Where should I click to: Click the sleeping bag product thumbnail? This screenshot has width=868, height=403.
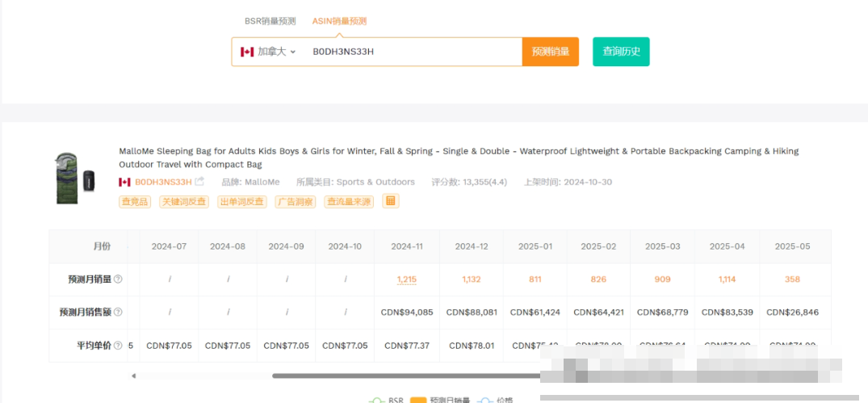tap(75, 178)
